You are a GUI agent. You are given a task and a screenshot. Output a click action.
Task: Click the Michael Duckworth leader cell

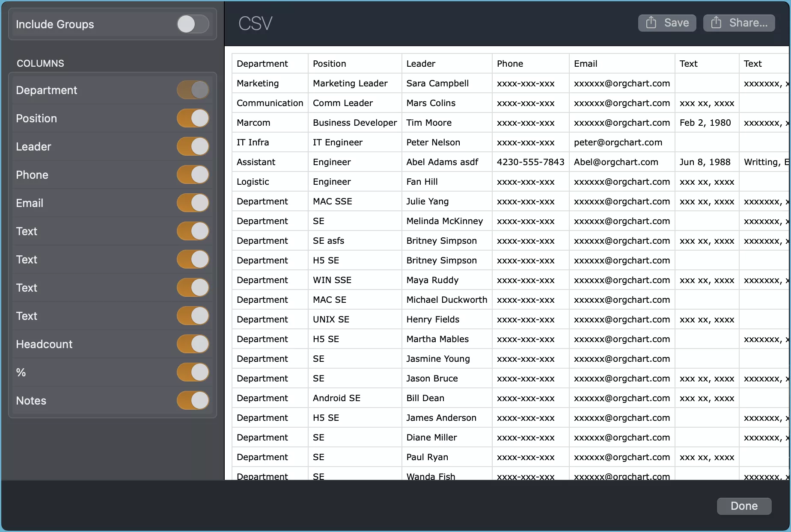click(x=447, y=300)
